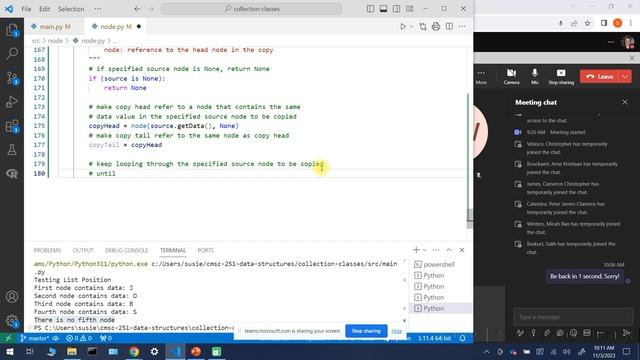The image size is (640, 360).
Task: Bookmark the page with Chrome star icon
Action: tap(587, 23)
